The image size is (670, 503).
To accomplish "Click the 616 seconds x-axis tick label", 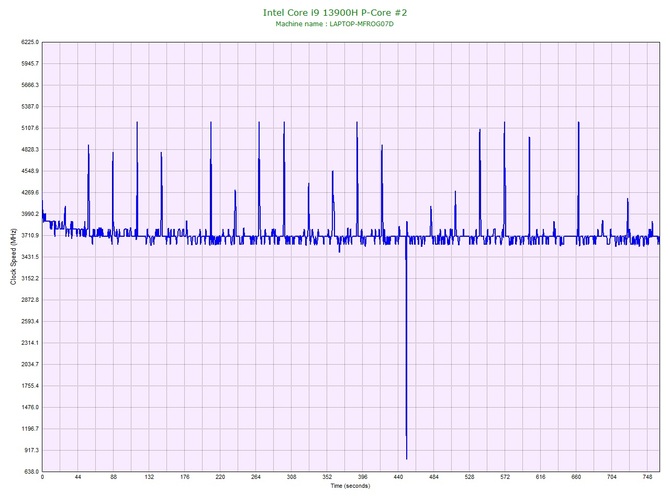I will click(x=541, y=477).
